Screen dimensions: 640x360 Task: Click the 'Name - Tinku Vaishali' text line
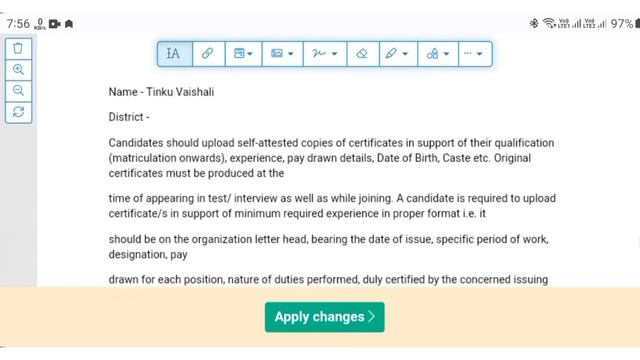pos(161,92)
